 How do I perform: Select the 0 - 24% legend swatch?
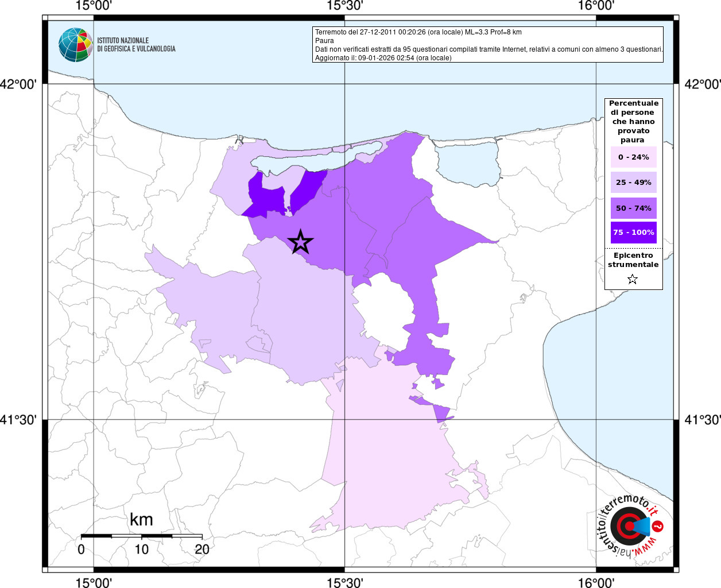pos(633,157)
